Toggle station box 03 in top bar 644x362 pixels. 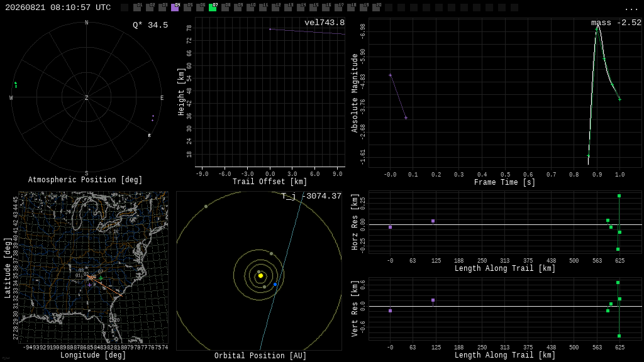(x=162, y=8)
